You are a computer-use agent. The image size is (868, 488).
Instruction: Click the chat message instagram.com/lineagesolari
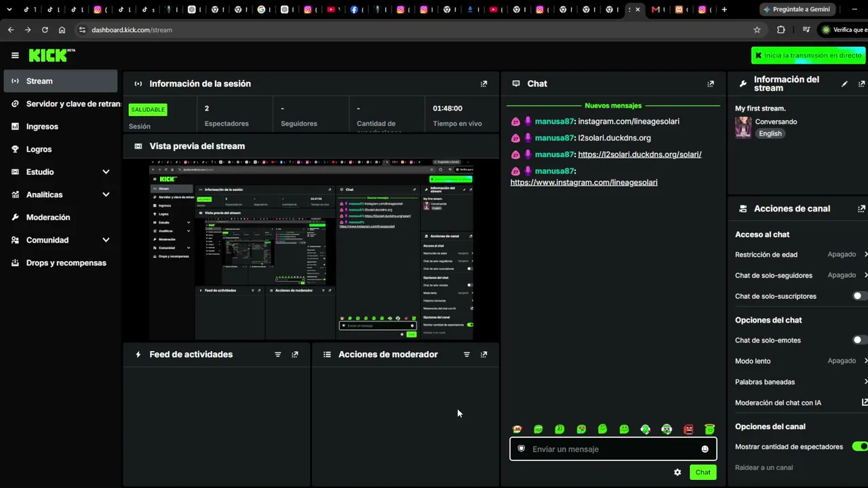pos(629,121)
